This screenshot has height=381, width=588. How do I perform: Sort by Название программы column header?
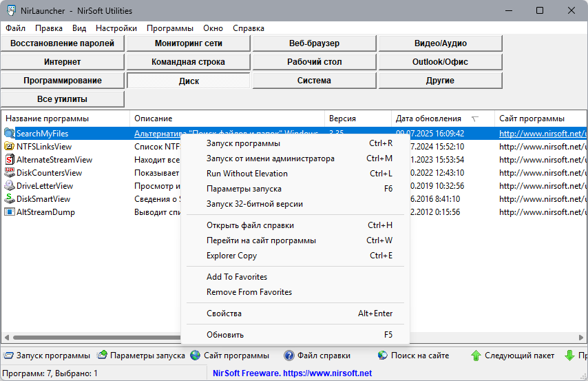[x=65, y=119]
